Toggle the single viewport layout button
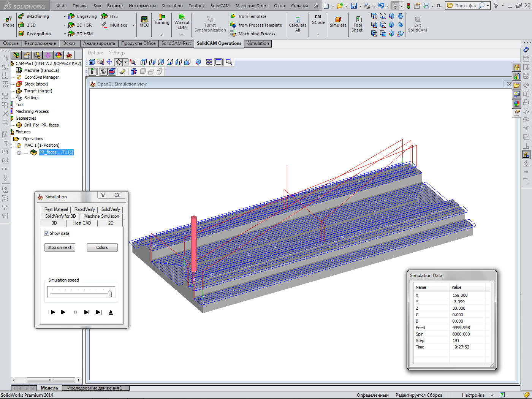The image size is (532, 399). tap(218, 62)
